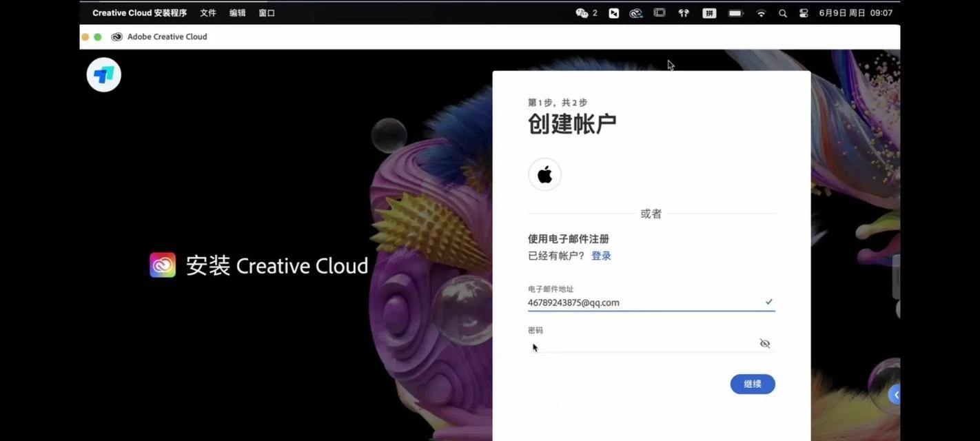The image size is (980, 441).
Task: Open the Control Center icon
Action: coord(804,13)
